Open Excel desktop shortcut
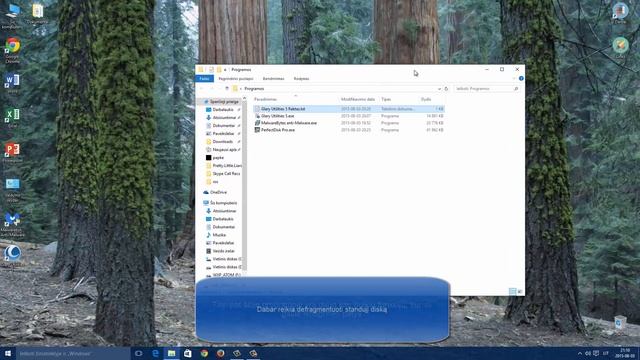This screenshot has width=640, height=360. click(x=12, y=118)
